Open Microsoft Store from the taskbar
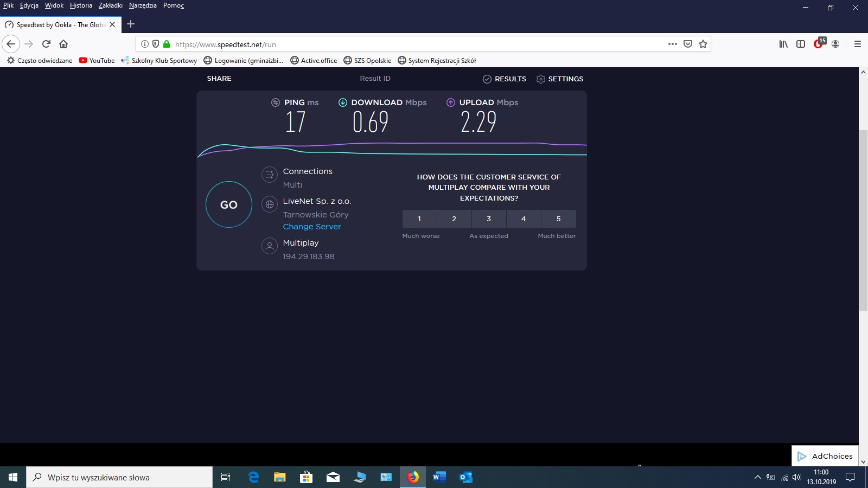This screenshot has width=868, height=488. 306,477
